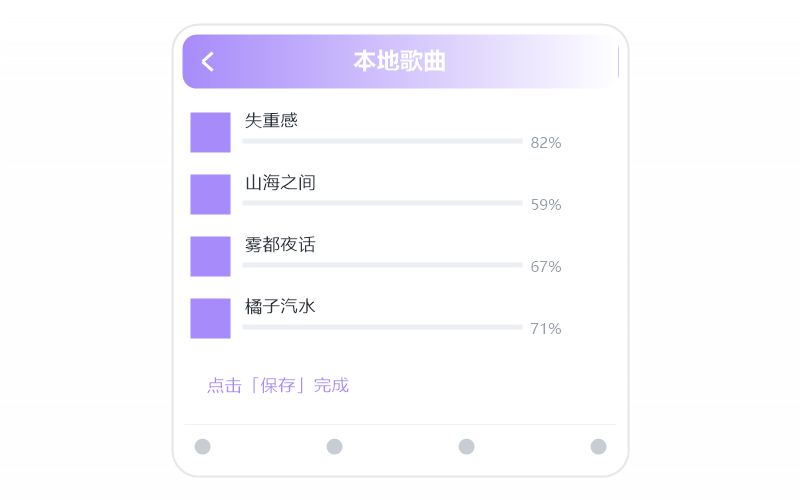Open the 雾都夜话 cover thumbnail
Viewport: 800px width, 500px height.
(210, 257)
